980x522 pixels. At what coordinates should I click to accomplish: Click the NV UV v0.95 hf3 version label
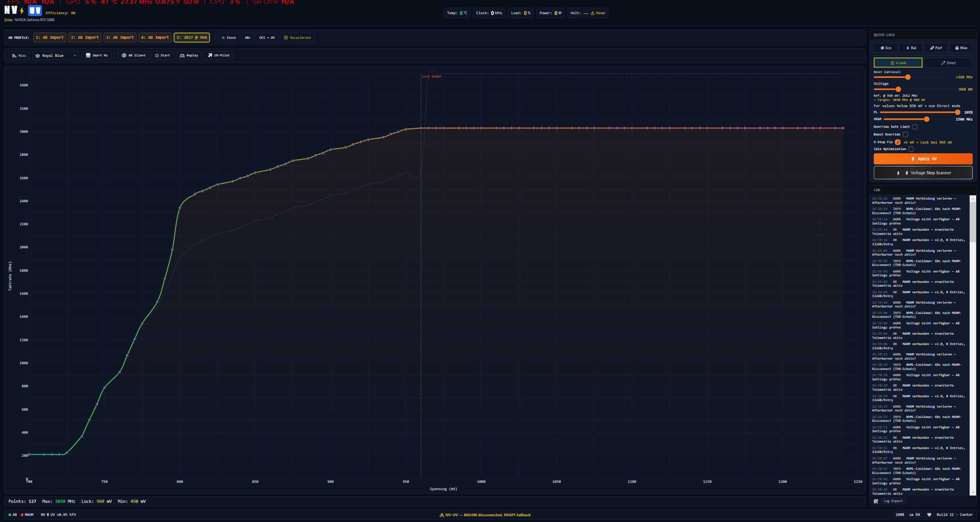point(58,515)
